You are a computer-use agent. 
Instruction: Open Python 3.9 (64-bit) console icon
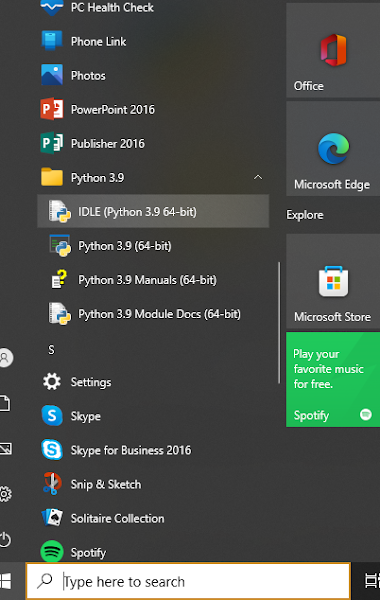point(59,245)
